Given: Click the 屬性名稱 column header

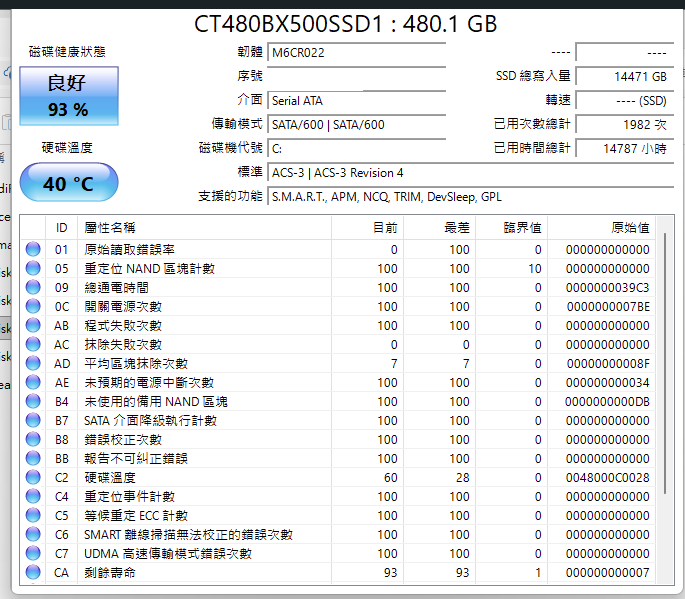Looking at the screenshot, I should 204,228.
